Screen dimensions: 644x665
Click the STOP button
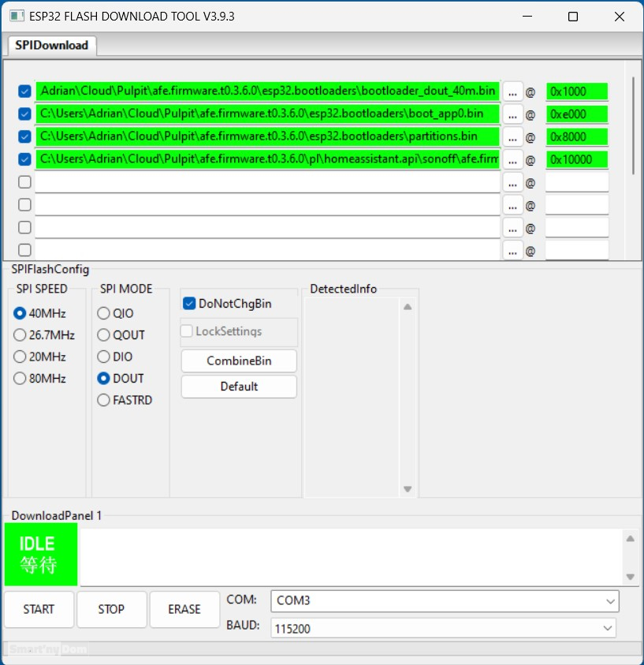click(112, 609)
